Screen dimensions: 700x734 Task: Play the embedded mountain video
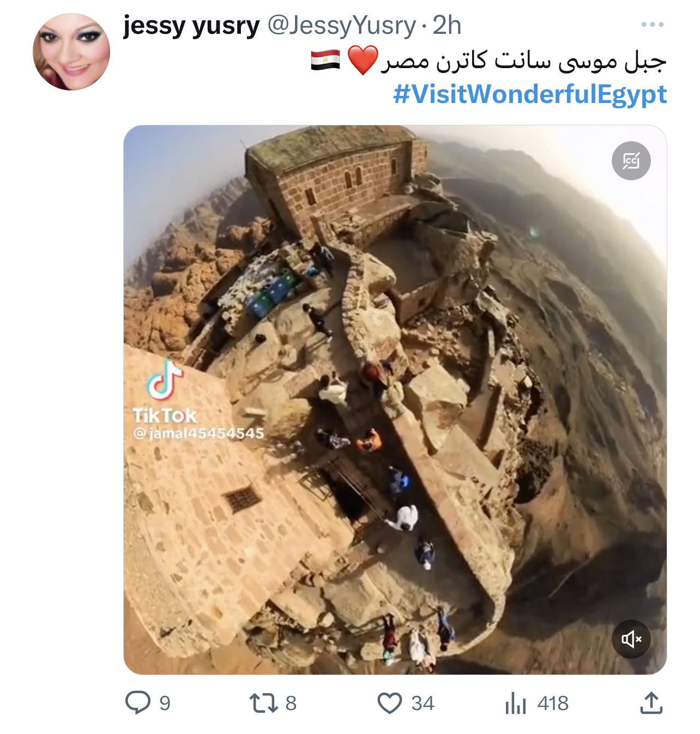click(395, 400)
